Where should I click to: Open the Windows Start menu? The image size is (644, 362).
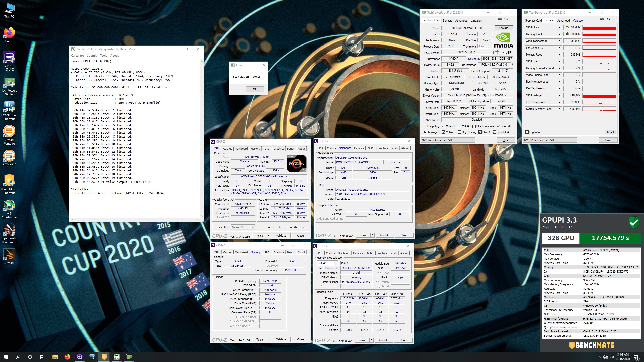[6, 357]
